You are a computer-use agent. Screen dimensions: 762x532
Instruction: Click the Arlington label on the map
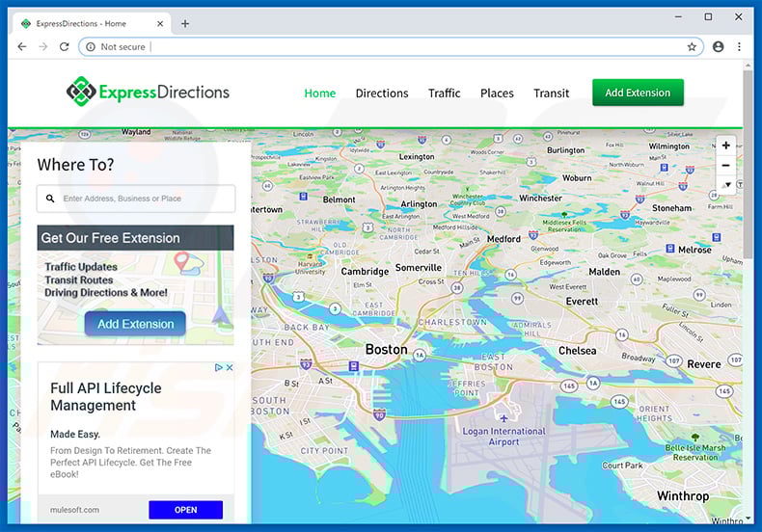tap(419, 204)
